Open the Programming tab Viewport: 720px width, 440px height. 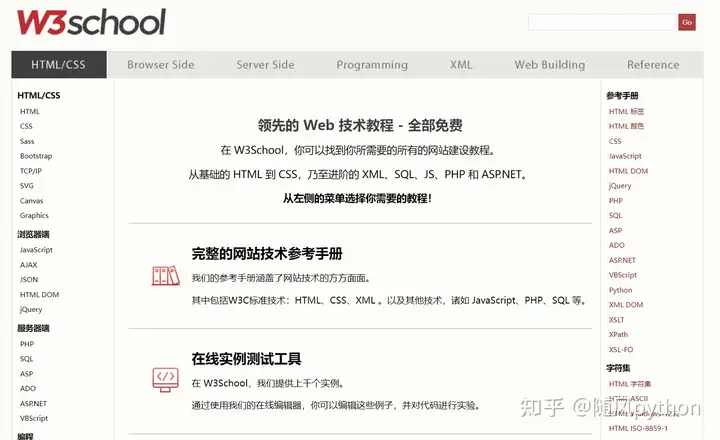372,65
